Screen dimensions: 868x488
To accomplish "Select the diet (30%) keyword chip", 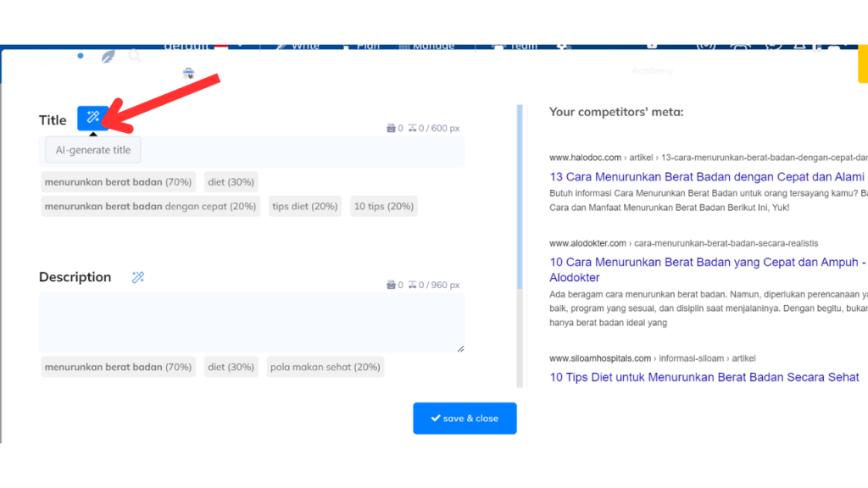I will tap(231, 181).
